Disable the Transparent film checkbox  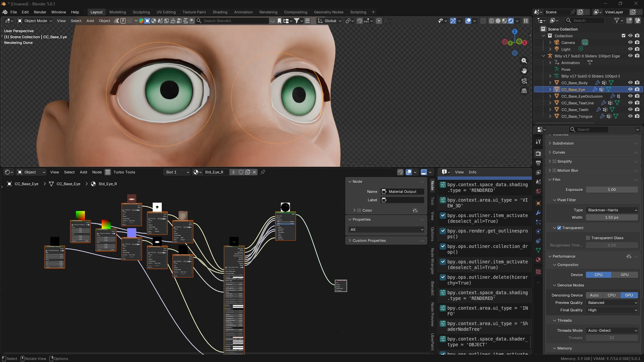click(x=559, y=228)
